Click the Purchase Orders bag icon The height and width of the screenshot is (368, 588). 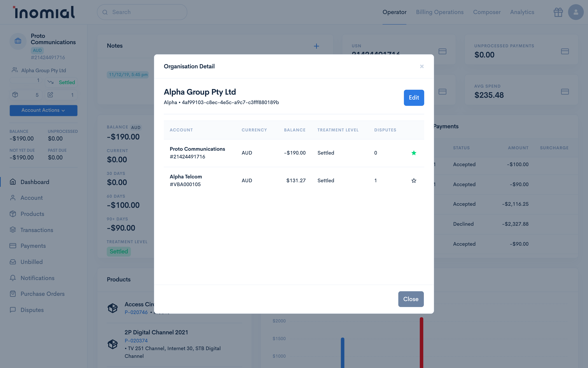point(13,294)
